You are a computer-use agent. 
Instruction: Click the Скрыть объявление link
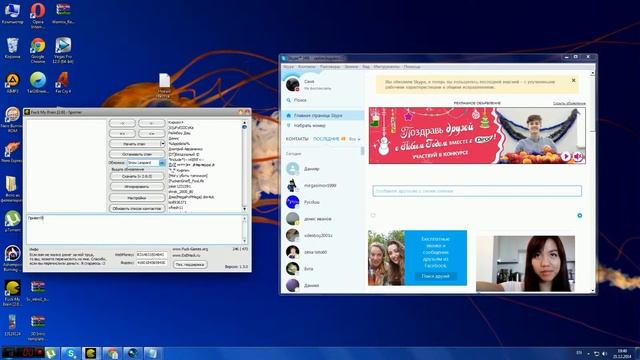pyautogui.click(x=569, y=103)
